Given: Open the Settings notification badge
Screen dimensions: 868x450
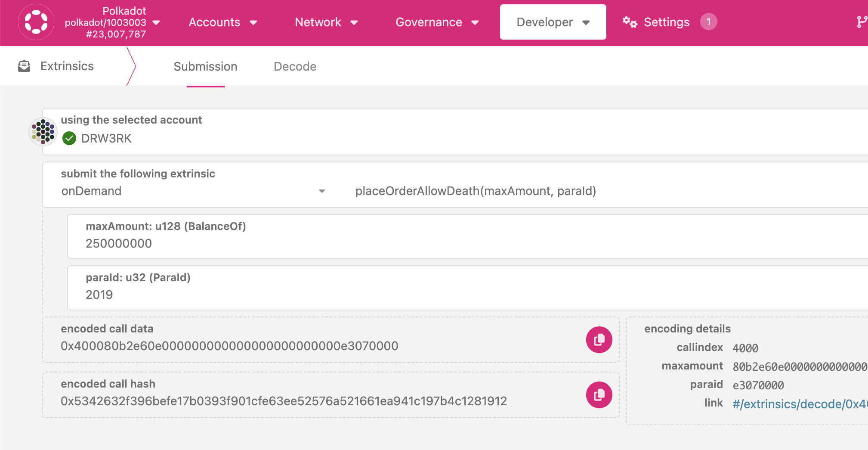Looking at the screenshot, I should click(x=708, y=22).
